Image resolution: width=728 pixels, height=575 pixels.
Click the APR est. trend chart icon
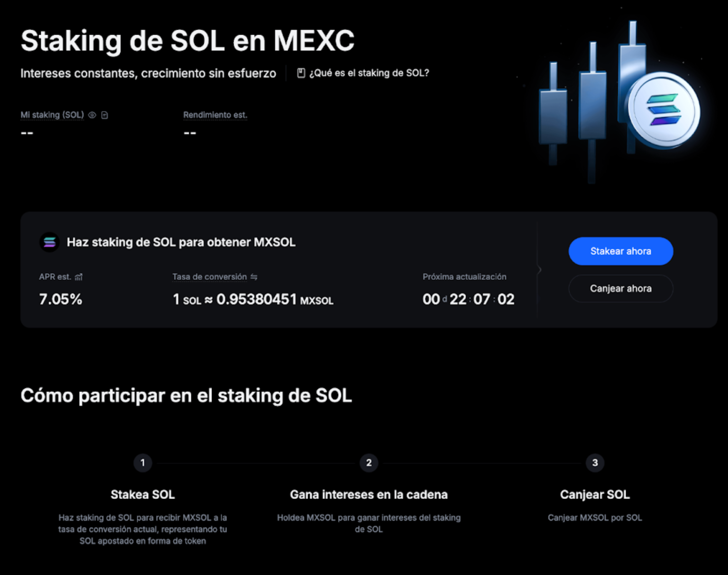(79, 277)
